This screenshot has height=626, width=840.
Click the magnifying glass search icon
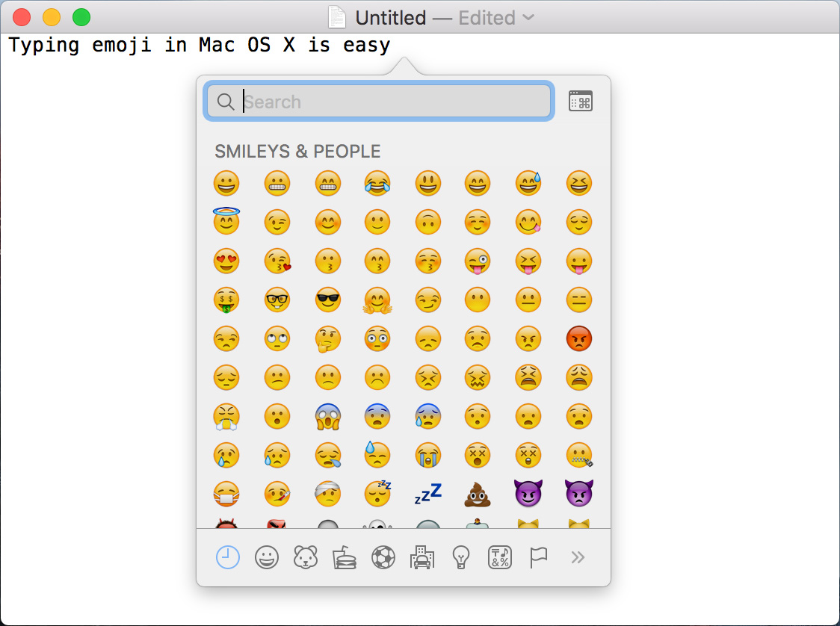(x=225, y=101)
